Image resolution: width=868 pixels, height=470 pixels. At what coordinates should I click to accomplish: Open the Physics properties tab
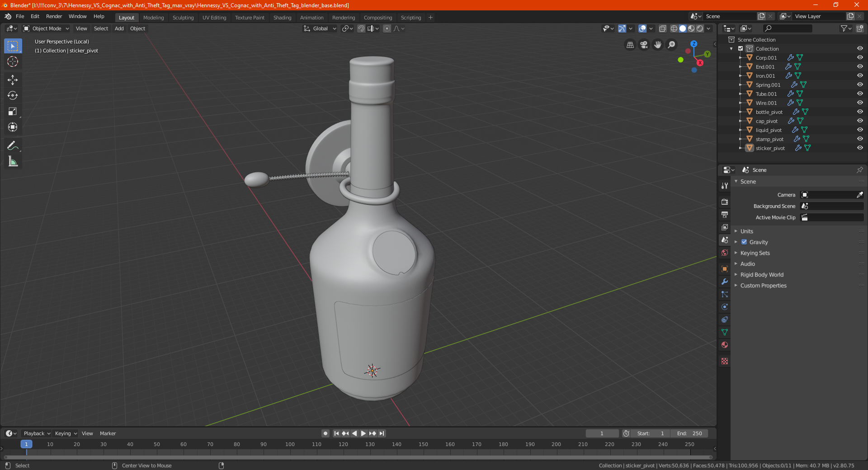point(725,306)
